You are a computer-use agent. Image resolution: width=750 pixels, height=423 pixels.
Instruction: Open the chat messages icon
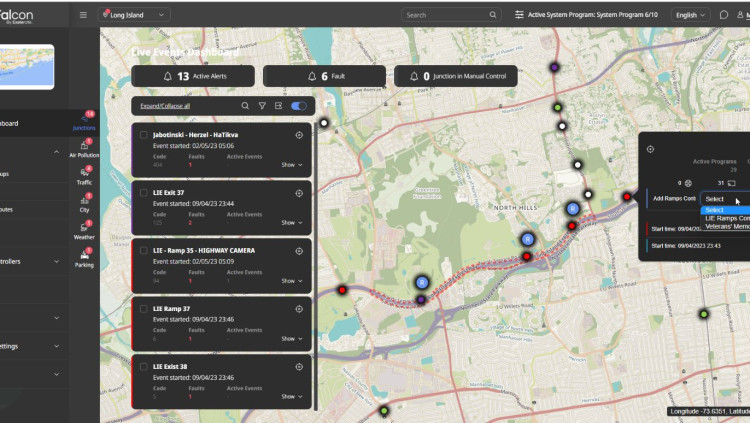[724, 15]
